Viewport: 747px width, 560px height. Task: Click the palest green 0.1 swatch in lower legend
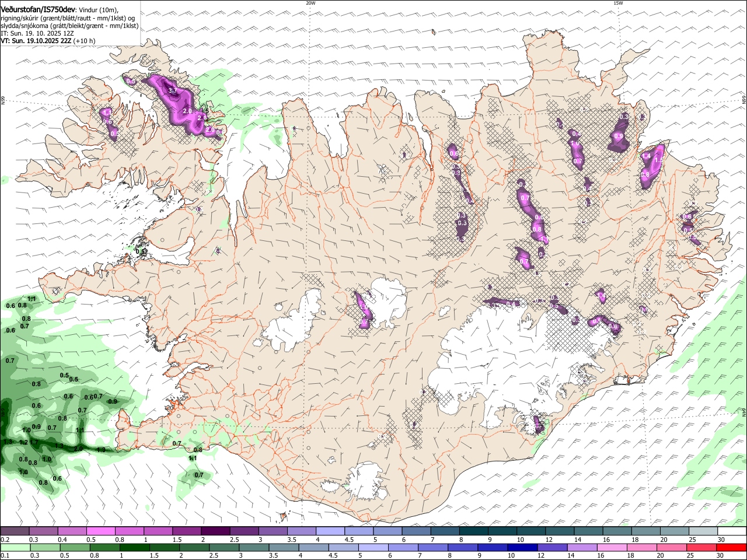tap(15, 548)
